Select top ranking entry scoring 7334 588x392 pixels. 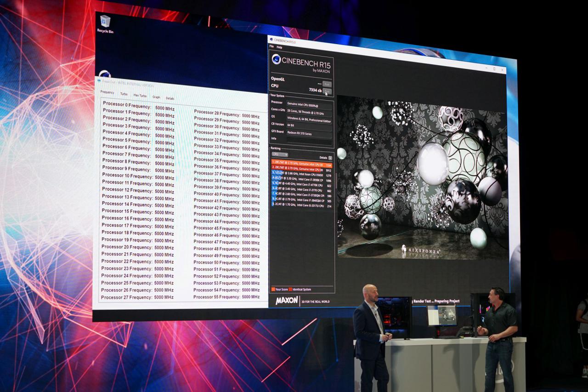(301, 163)
